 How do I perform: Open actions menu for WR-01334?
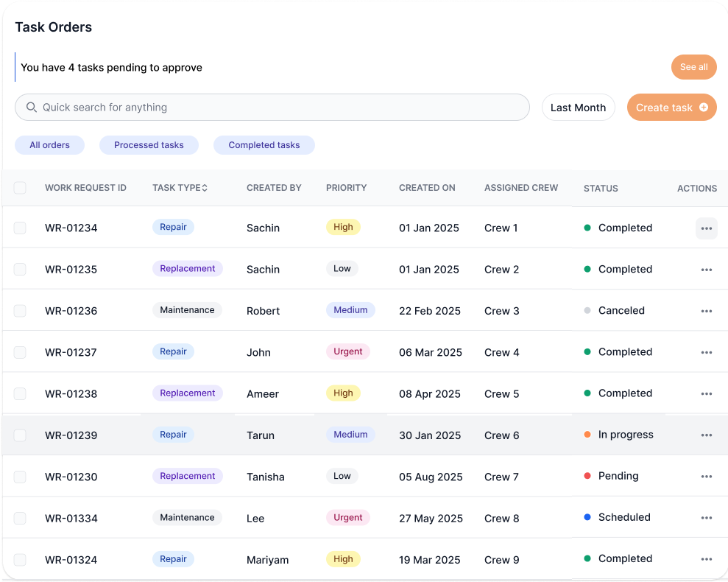(x=706, y=518)
